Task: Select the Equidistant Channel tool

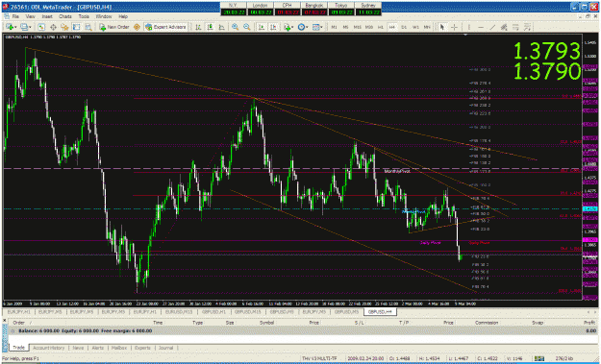Action: pos(504,27)
